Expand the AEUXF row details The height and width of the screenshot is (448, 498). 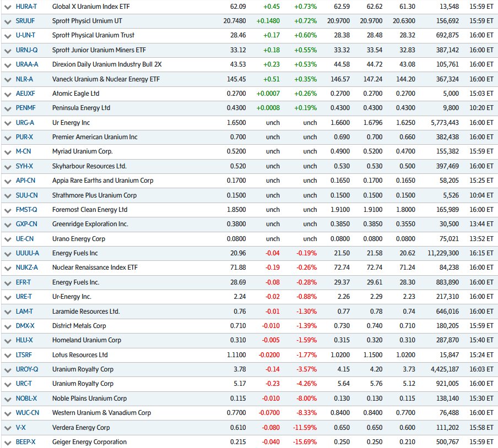click(x=7, y=94)
